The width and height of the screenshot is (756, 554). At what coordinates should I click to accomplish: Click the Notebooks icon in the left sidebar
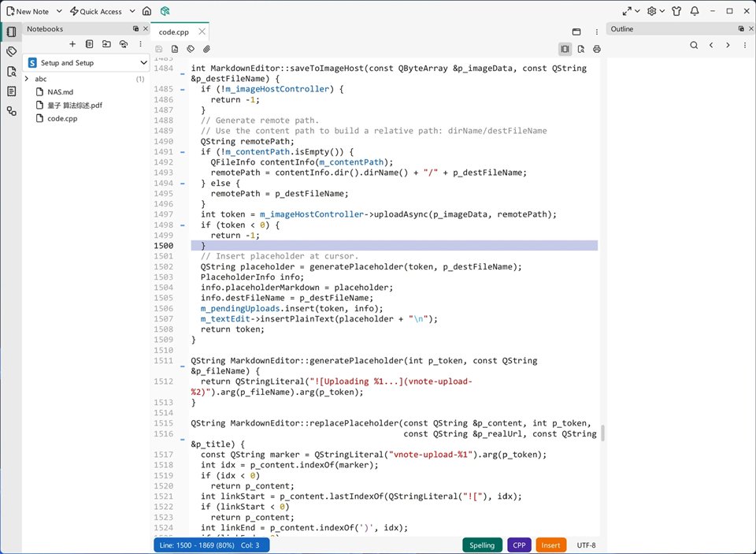click(x=12, y=32)
